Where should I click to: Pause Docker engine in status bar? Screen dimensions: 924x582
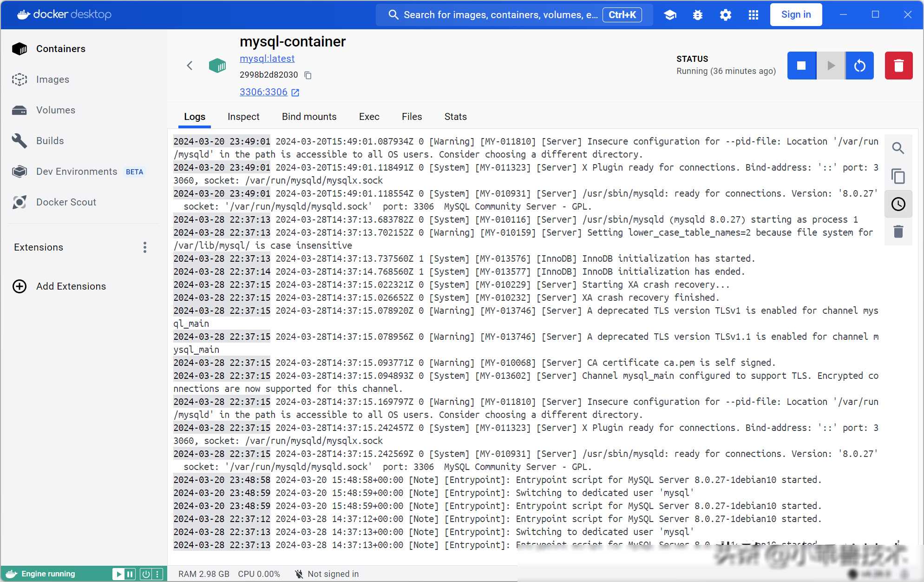click(130, 574)
